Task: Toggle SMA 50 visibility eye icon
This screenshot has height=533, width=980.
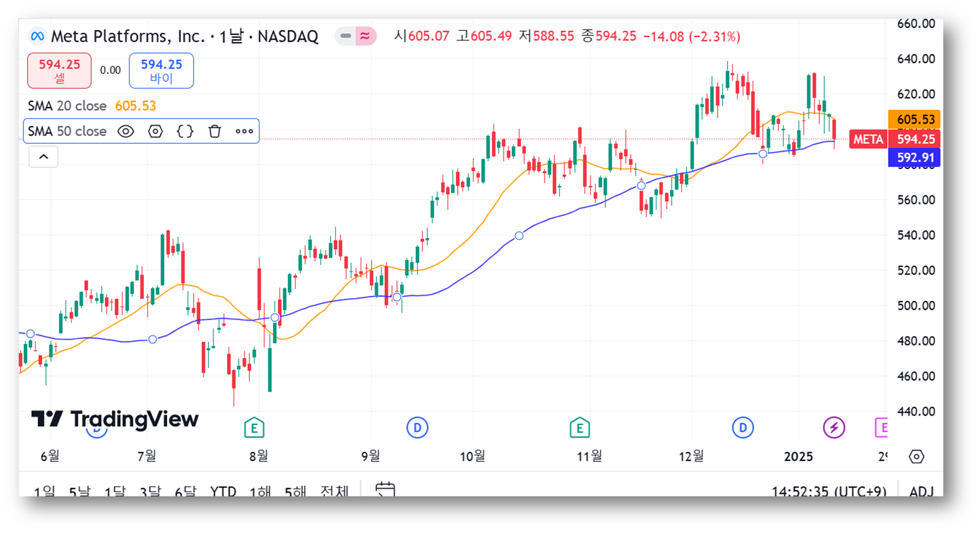Action: point(125,132)
